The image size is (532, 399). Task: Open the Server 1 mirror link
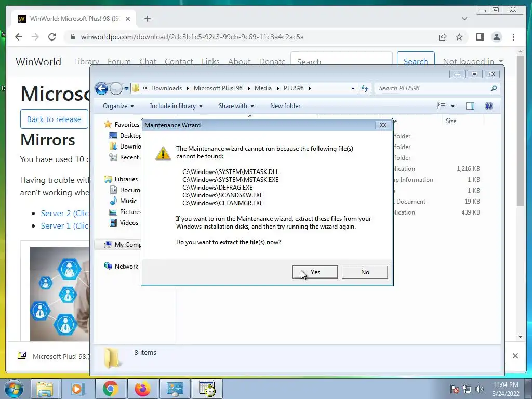pos(65,226)
